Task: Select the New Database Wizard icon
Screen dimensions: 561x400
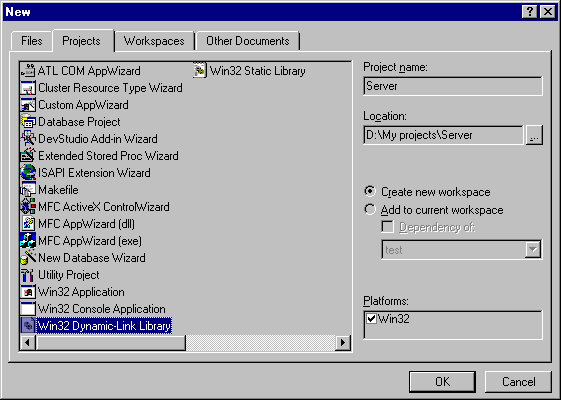Action: 28,258
